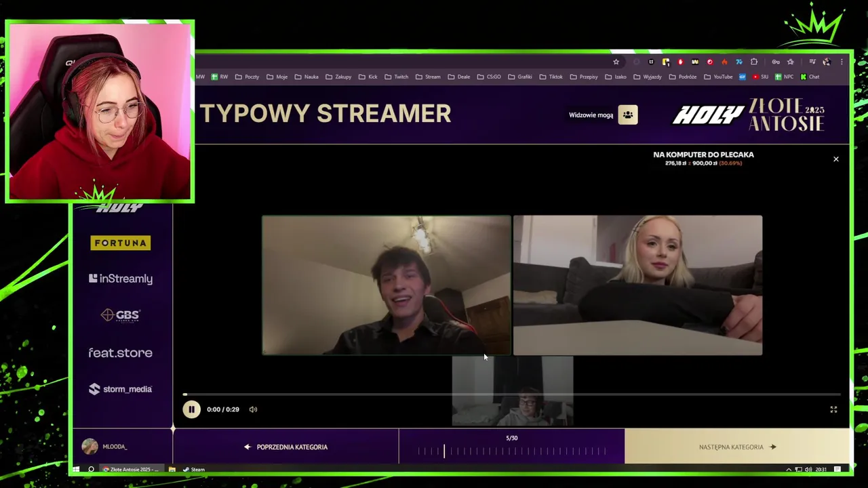
Task: Open Windows taskbar search icon
Action: 91,469
